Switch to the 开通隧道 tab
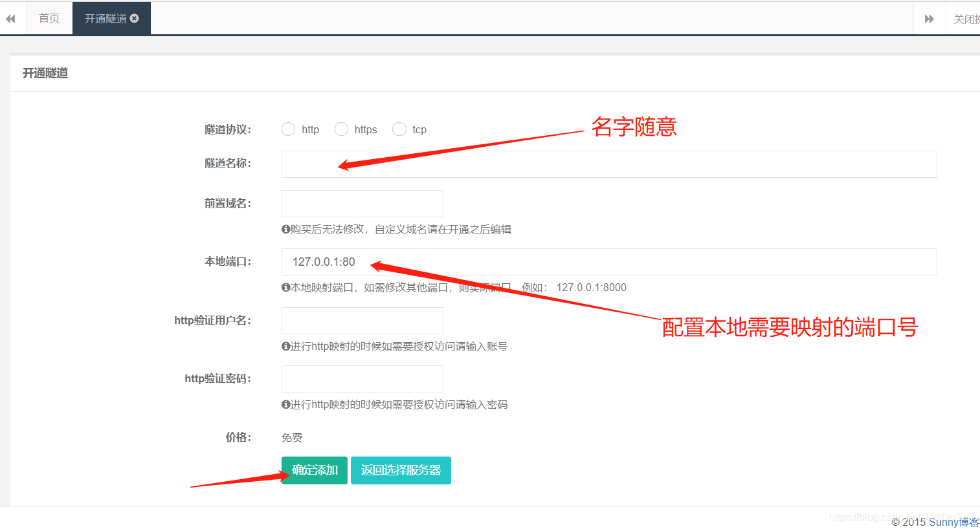Screen dimensions: 980x529 point(111,18)
